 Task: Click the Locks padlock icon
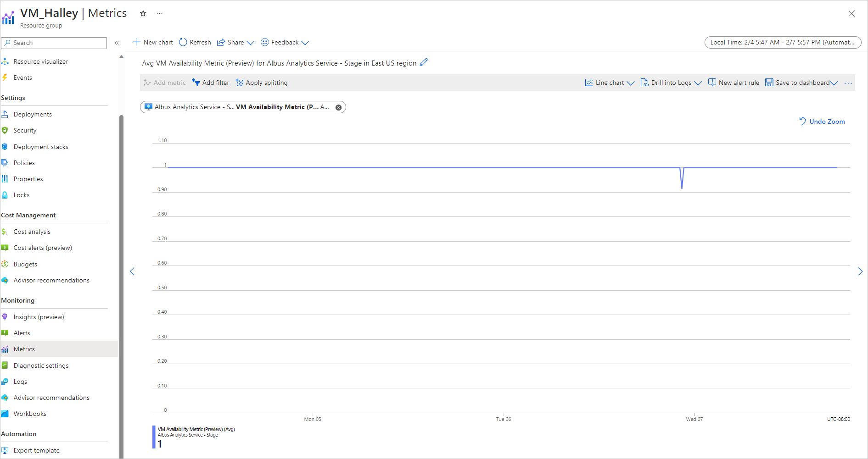[x=5, y=195]
